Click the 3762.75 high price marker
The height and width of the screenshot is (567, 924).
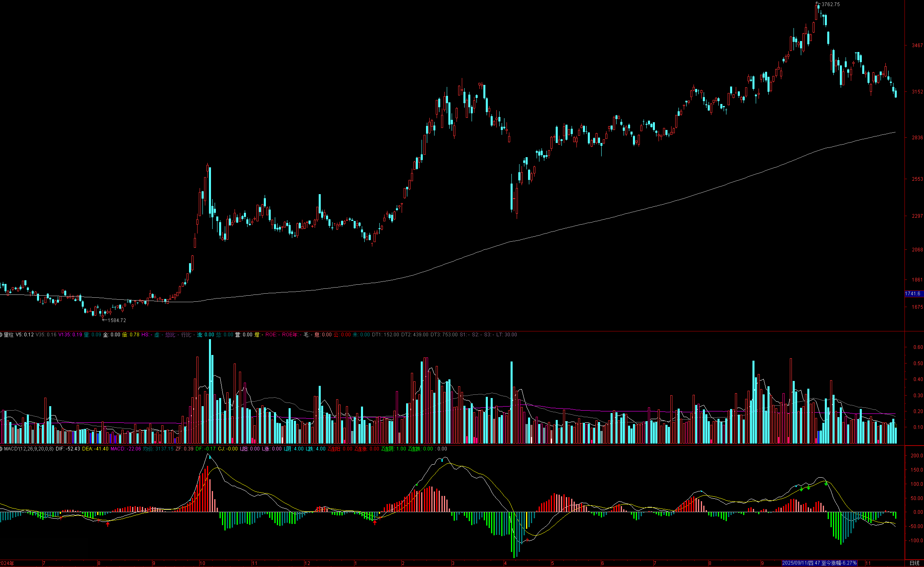click(x=830, y=4)
